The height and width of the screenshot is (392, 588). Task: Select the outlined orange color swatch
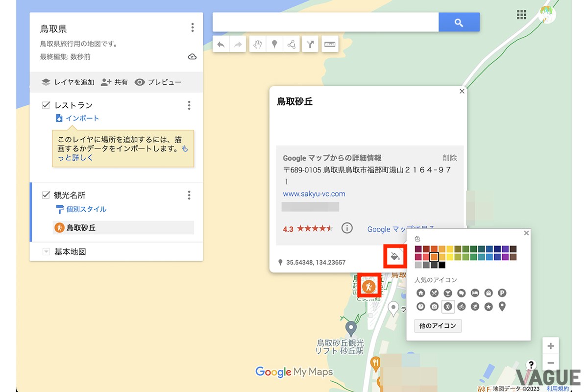coord(434,257)
